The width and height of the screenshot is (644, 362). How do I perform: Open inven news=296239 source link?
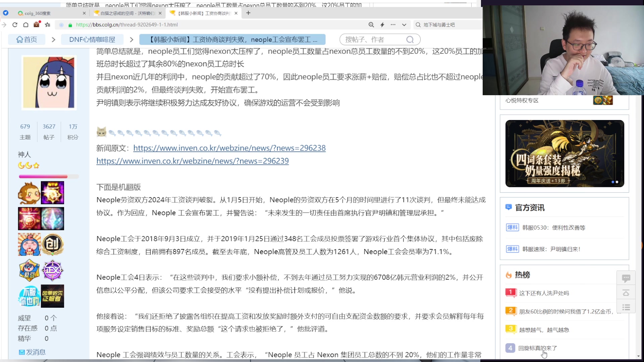click(x=193, y=161)
